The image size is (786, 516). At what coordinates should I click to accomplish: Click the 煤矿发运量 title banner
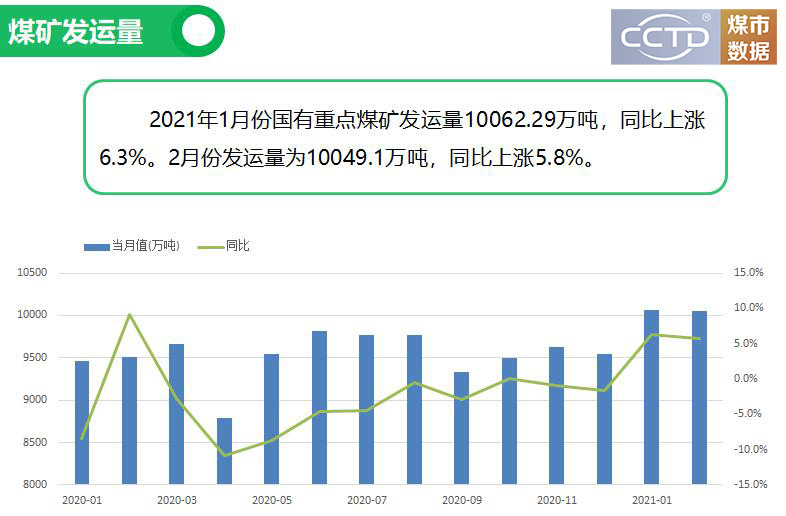tap(76, 31)
